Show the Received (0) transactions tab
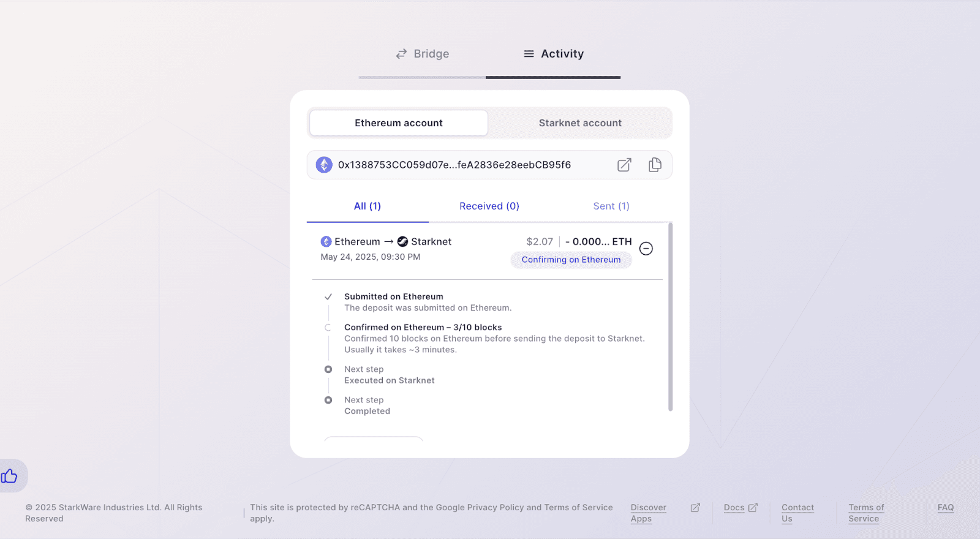 coord(489,206)
